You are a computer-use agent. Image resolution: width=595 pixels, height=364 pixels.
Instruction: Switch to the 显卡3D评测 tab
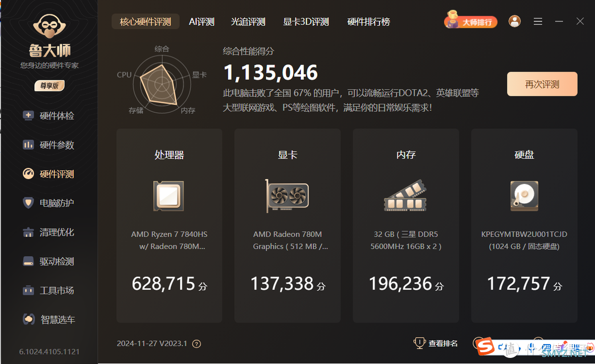306,21
